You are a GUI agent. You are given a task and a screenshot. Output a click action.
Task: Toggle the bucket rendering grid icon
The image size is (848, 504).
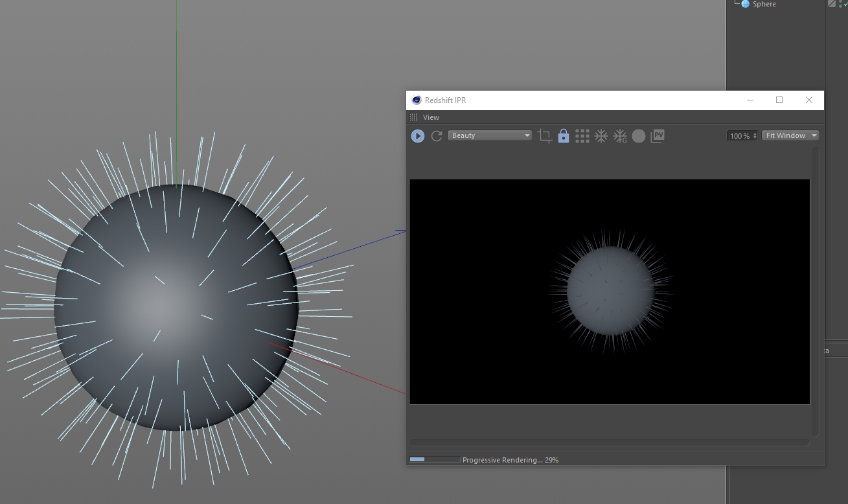click(582, 136)
